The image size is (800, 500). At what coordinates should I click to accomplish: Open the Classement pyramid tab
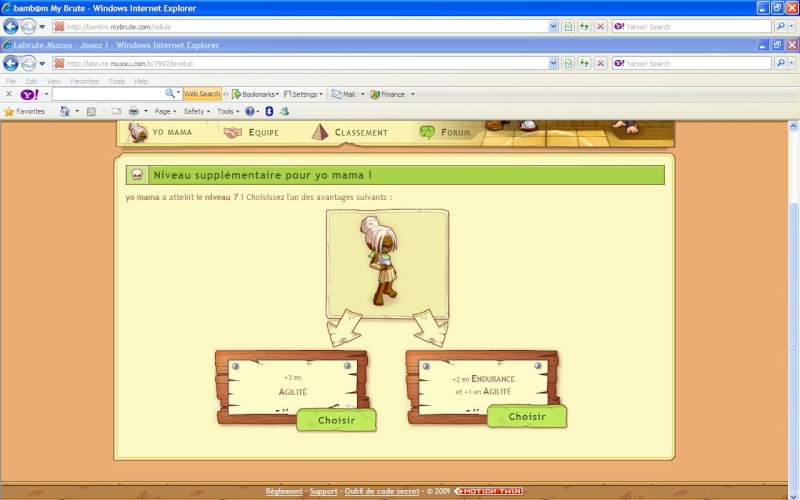(x=349, y=133)
